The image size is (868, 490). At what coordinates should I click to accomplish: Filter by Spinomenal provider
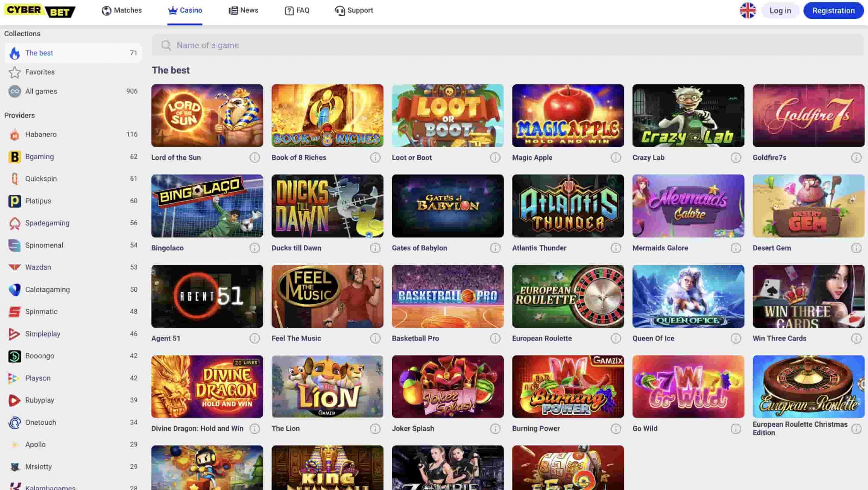click(x=73, y=245)
